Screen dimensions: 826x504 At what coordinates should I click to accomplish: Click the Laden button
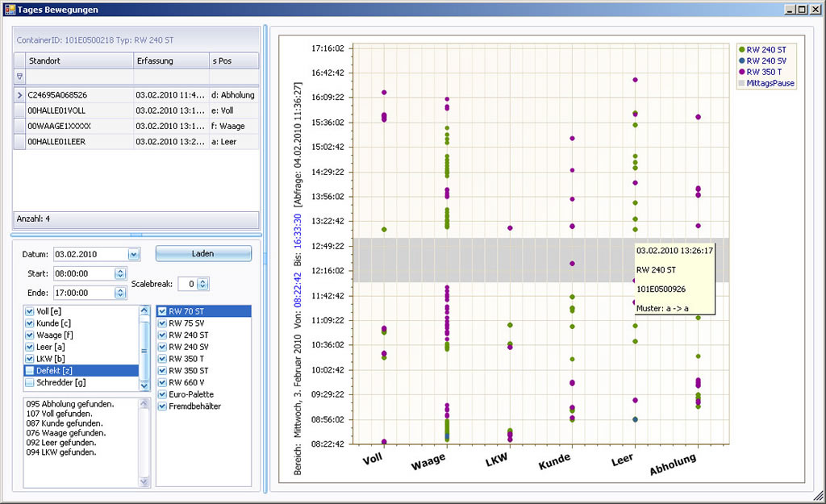tap(203, 253)
